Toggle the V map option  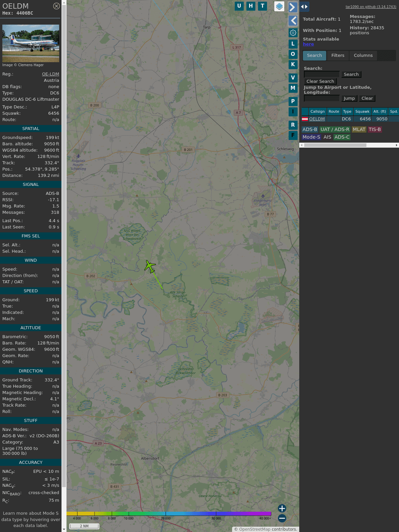coord(293,78)
